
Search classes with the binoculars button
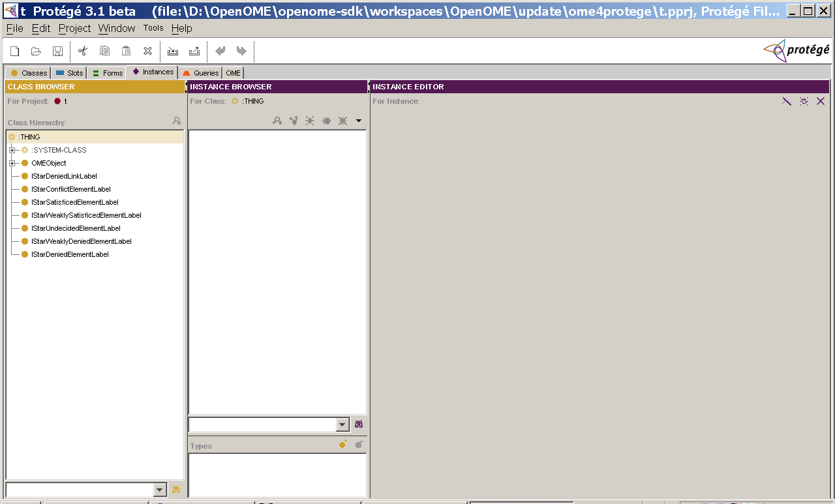coord(175,490)
